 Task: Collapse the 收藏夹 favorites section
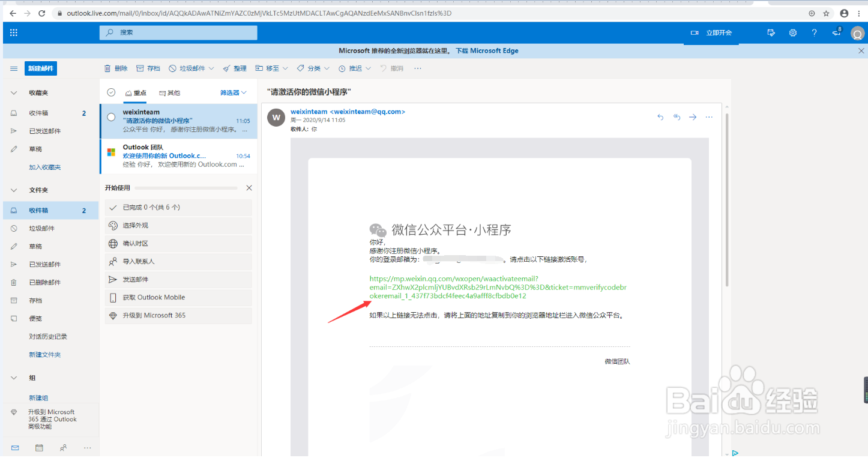[14, 93]
